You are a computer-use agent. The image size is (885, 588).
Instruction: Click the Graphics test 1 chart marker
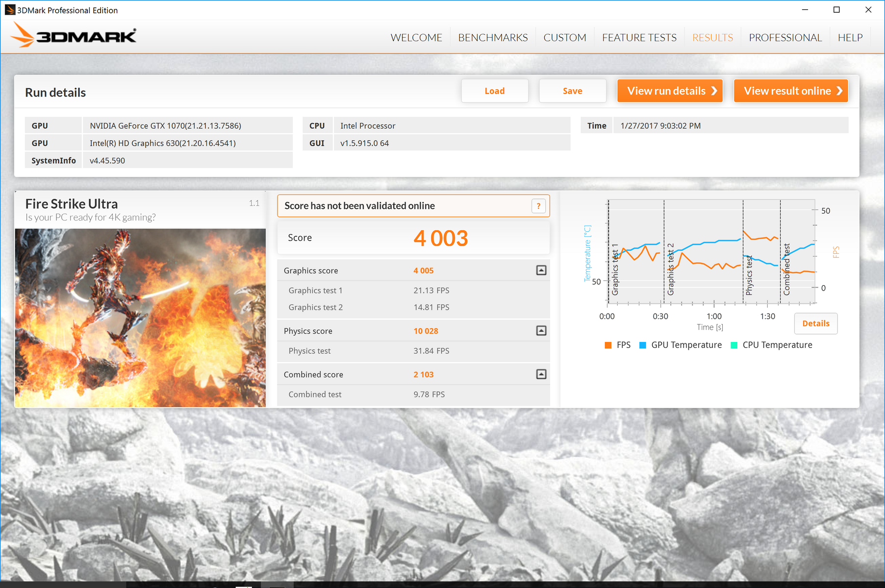tap(615, 269)
